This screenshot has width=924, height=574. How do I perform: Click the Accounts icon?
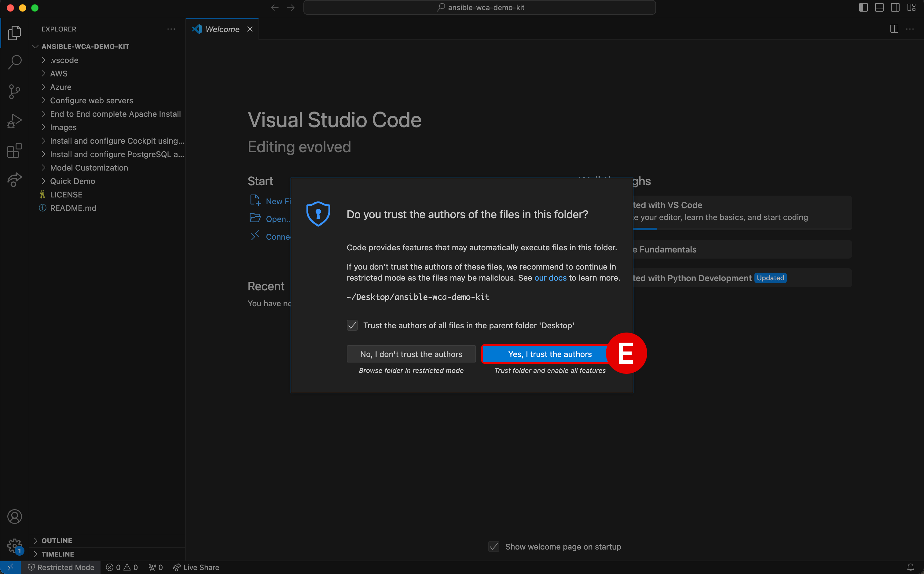(x=14, y=516)
